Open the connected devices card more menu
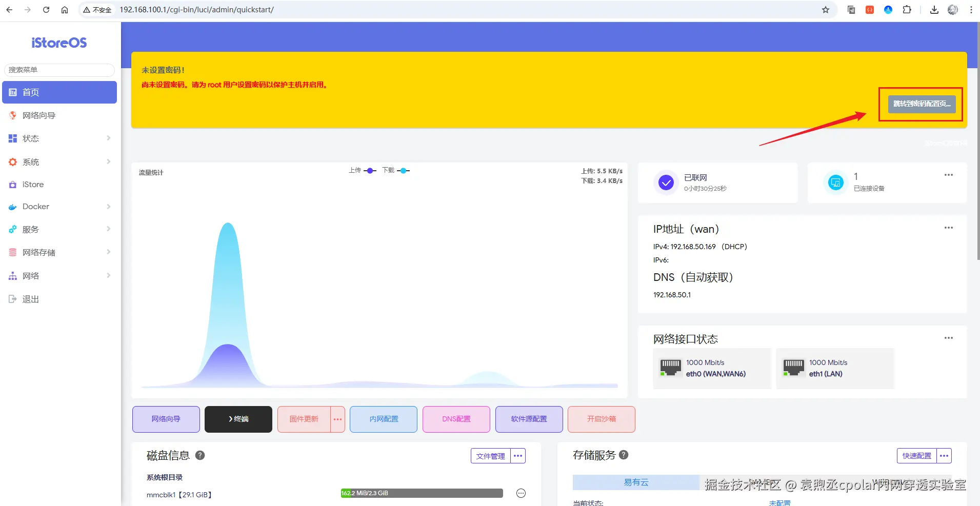980x506 pixels. 949,175
